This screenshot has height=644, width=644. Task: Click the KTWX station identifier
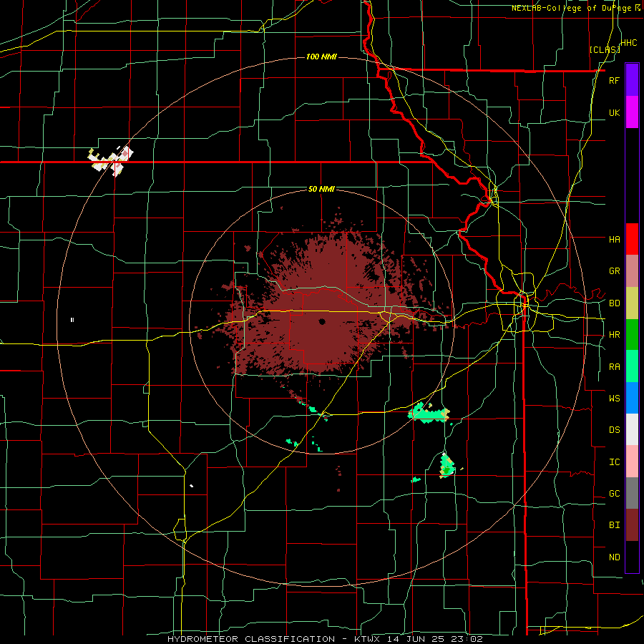coord(367,639)
